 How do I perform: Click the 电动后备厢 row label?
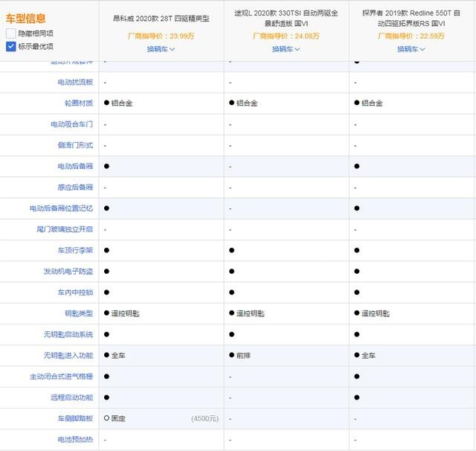[x=75, y=166]
